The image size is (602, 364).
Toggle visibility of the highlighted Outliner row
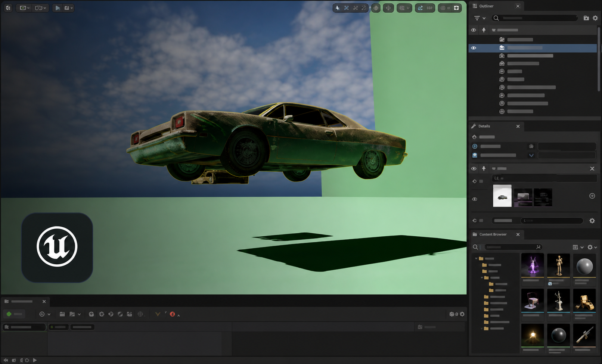click(474, 48)
